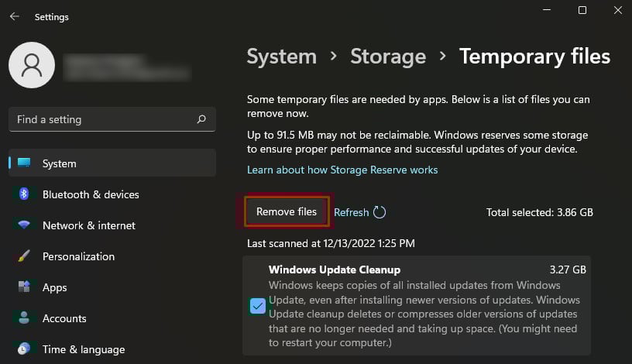The width and height of the screenshot is (632, 364).
Task: Focus the Find a setting search box
Action: tap(101, 119)
